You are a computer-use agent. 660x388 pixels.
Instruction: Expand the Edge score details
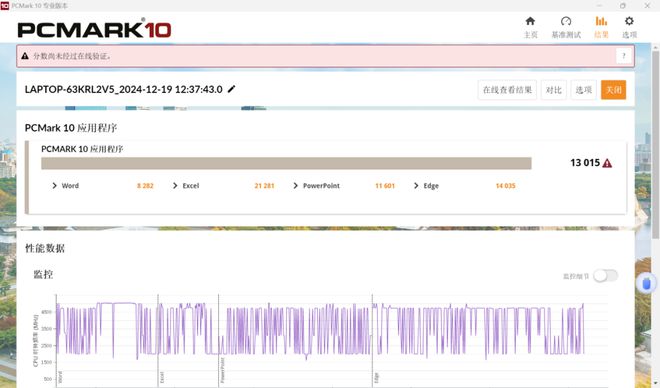point(416,186)
